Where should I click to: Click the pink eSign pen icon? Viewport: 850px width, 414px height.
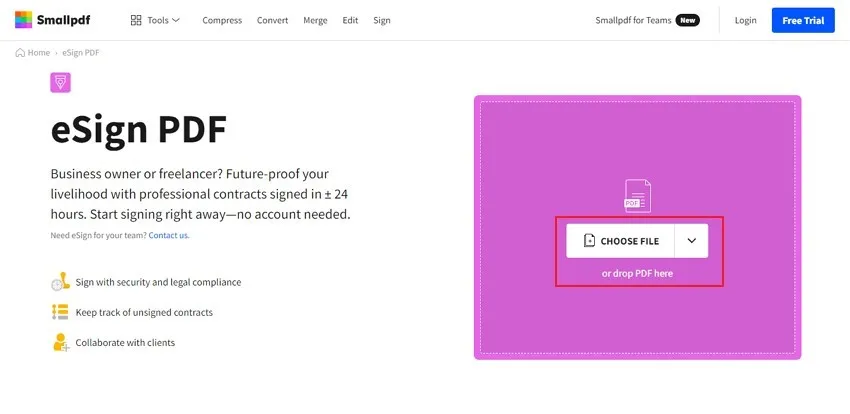[x=61, y=82]
